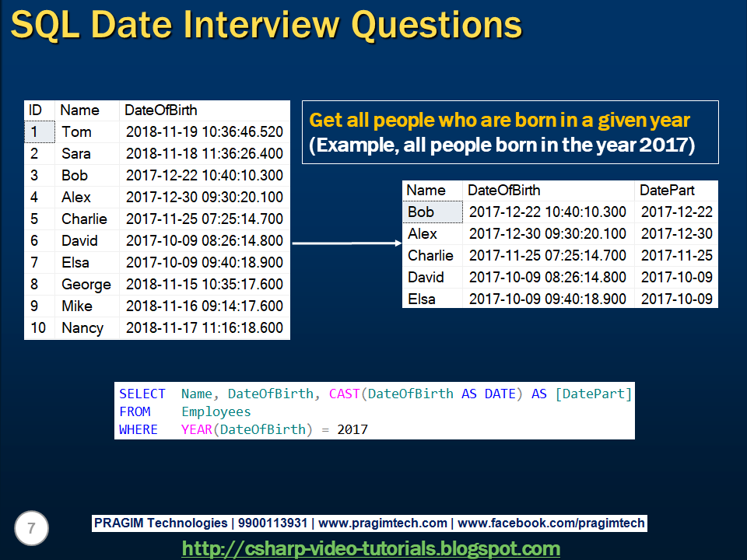The image size is (747, 560).
Task: Click Elsa's DateOfBirth value in results table
Action: tap(549, 299)
